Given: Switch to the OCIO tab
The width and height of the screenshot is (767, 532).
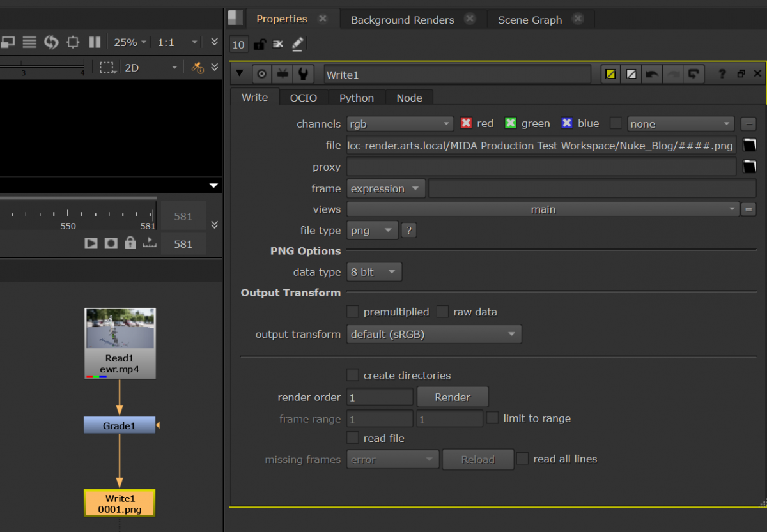Looking at the screenshot, I should click(303, 98).
